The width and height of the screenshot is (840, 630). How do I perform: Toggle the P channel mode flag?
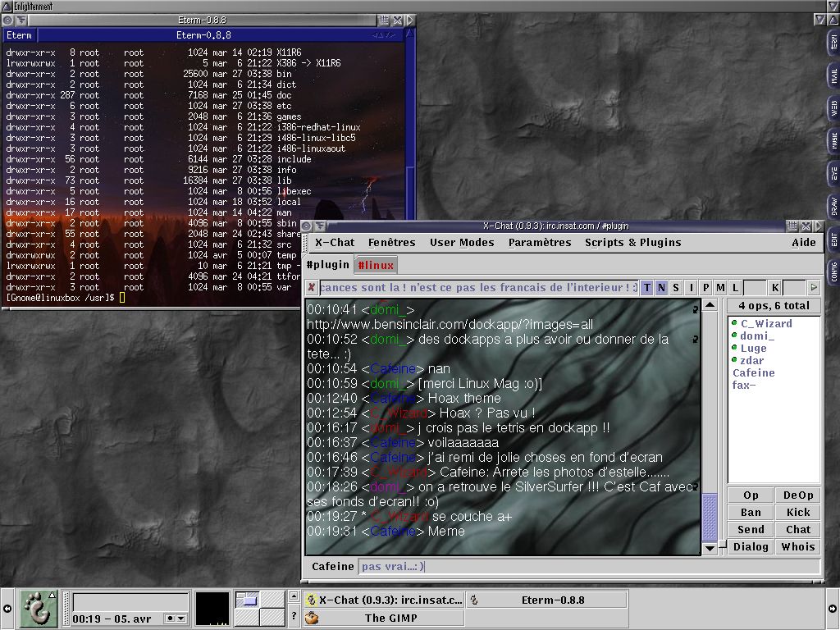[x=705, y=288]
